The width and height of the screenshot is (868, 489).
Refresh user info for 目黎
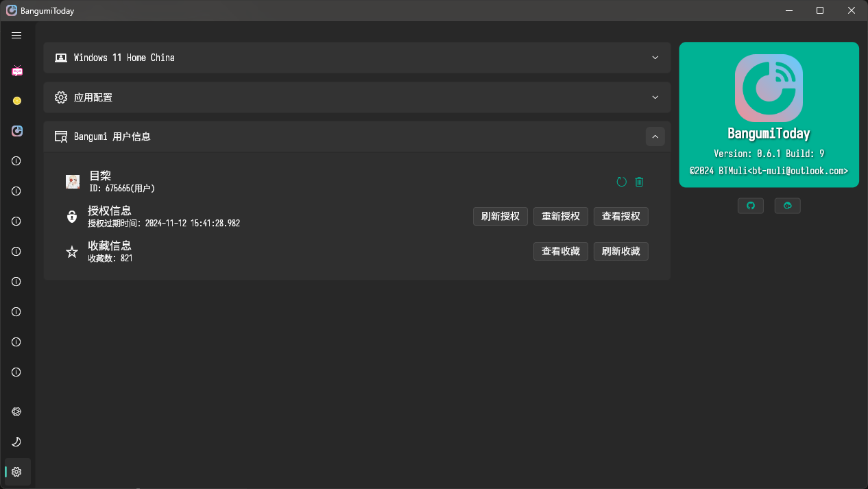(621, 182)
